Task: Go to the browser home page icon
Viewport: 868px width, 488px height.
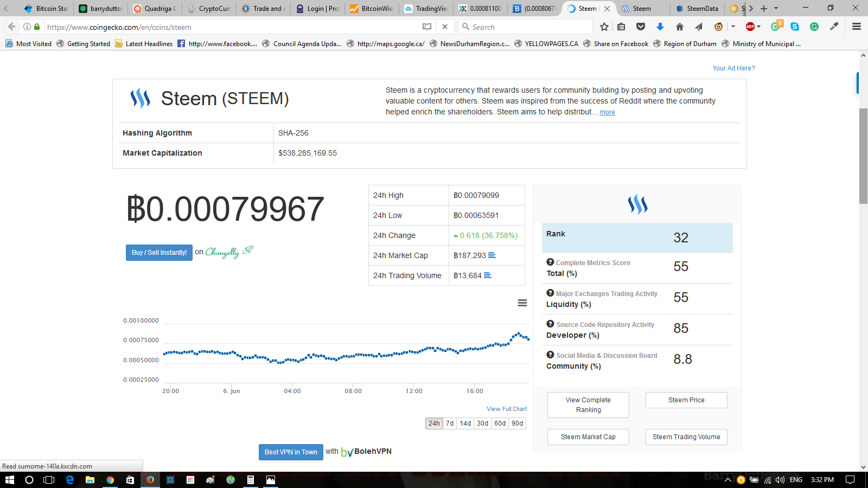Action: [679, 27]
